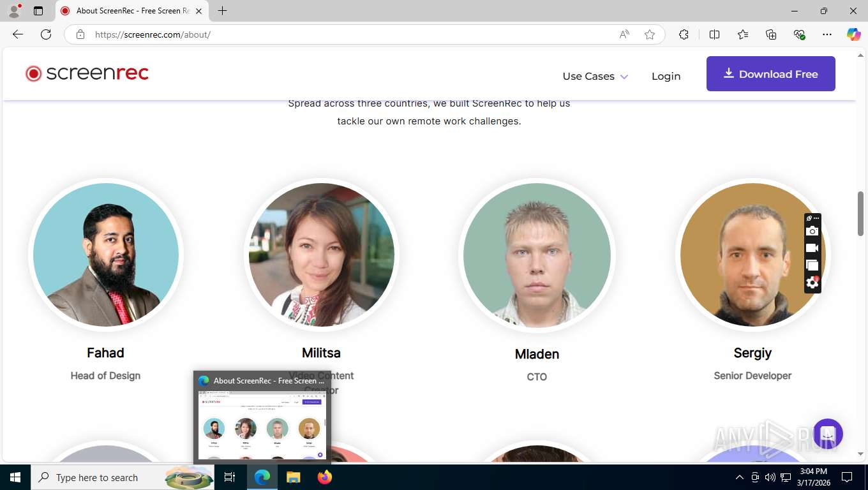The width and height of the screenshot is (868, 490).
Task: Launch Firefox from the taskbar
Action: (325, 477)
